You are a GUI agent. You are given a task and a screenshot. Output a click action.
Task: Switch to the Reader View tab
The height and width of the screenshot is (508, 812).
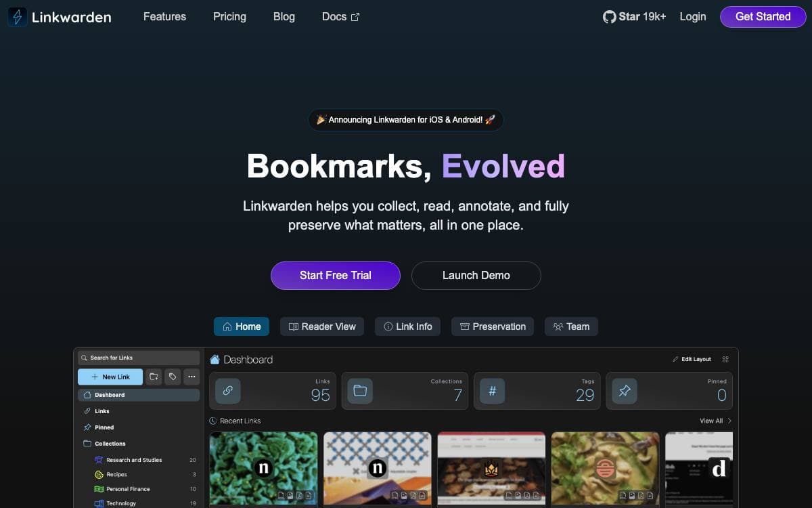point(322,326)
